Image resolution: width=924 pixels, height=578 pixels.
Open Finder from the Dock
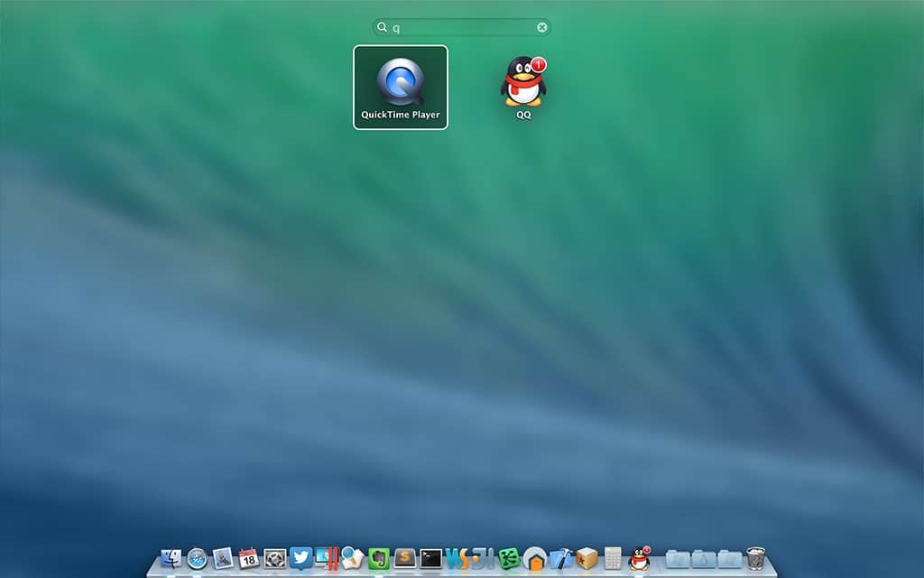pyautogui.click(x=171, y=558)
